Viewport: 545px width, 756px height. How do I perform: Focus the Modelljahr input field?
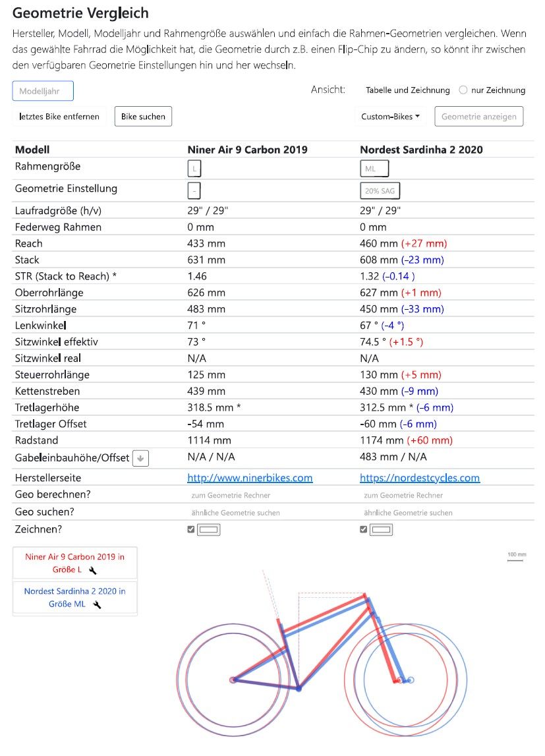pyautogui.click(x=43, y=91)
